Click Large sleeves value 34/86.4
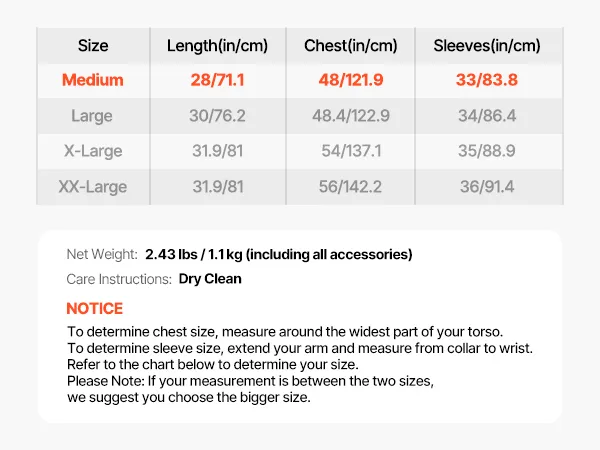Viewport: 600px width, 450px height. [x=487, y=116]
